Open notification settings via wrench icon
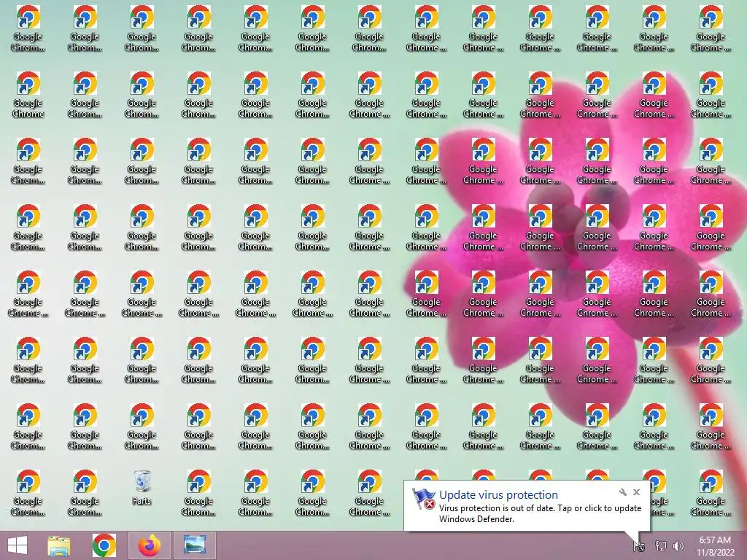 (623, 492)
